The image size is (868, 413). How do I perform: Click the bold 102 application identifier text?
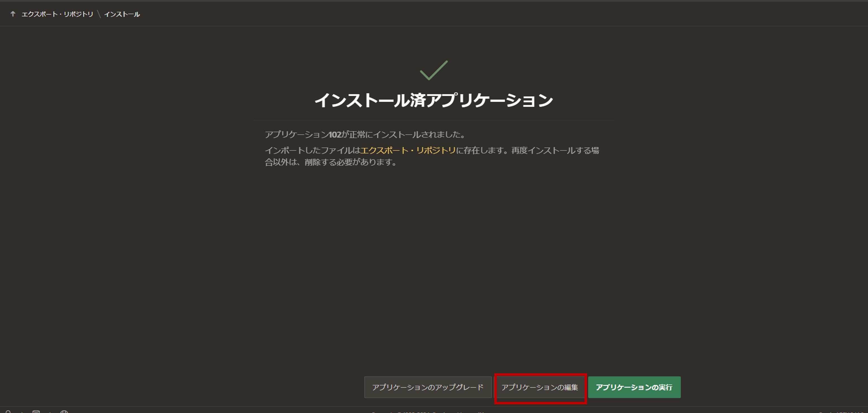[335, 134]
